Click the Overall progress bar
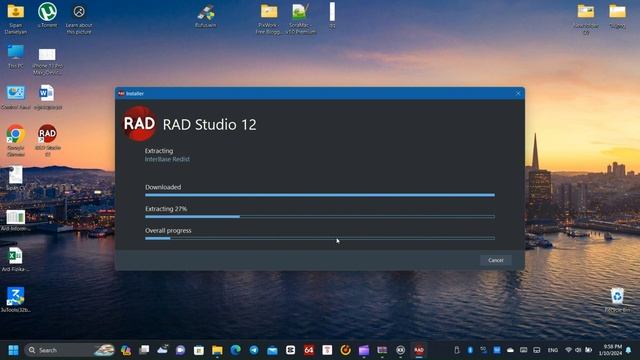 point(320,238)
